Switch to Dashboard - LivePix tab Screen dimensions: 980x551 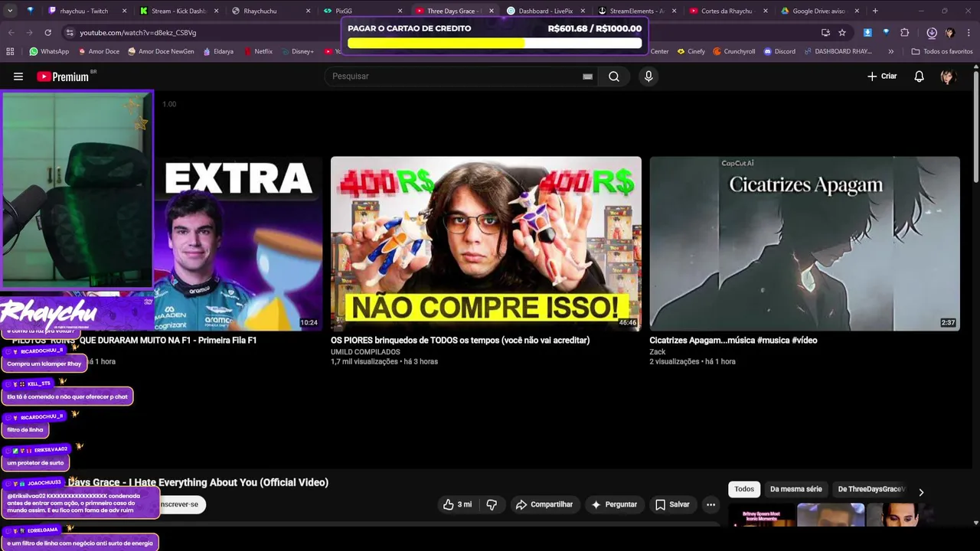point(545,11)
